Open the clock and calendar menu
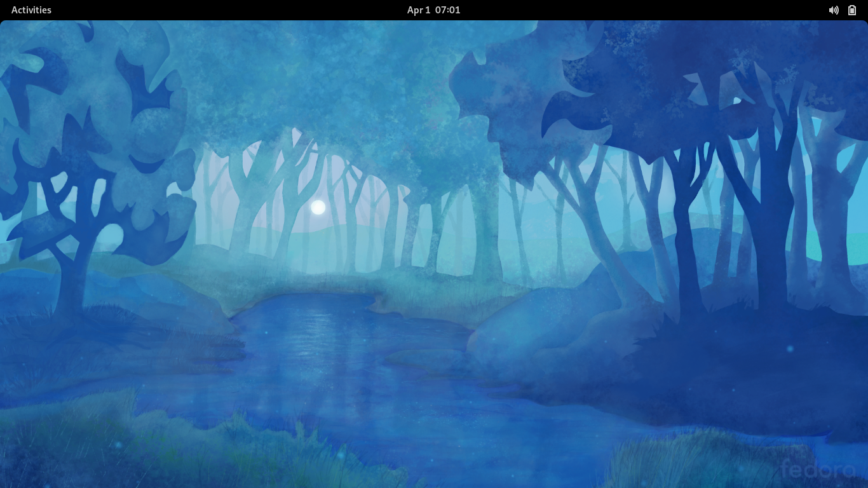 pos(433,10)
